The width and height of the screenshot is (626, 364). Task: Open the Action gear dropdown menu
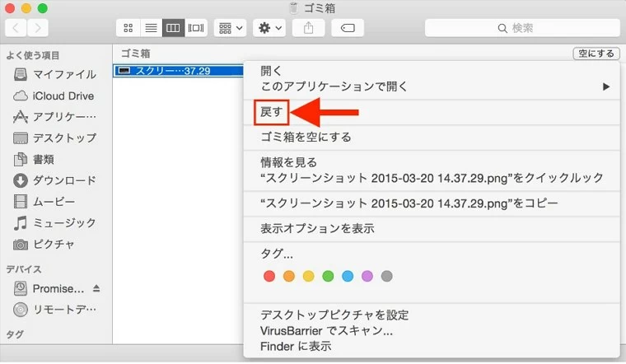pos(269,28)
